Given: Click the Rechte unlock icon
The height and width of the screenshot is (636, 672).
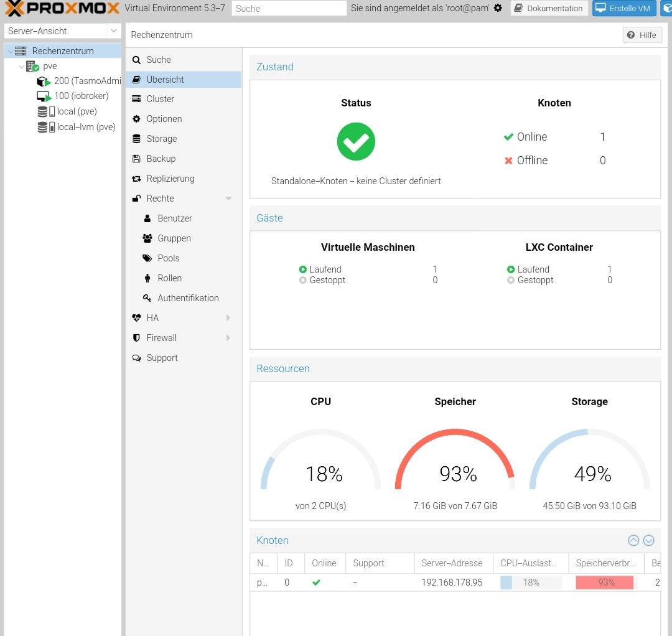Looking at the screenshot, I should coord(136,199).
